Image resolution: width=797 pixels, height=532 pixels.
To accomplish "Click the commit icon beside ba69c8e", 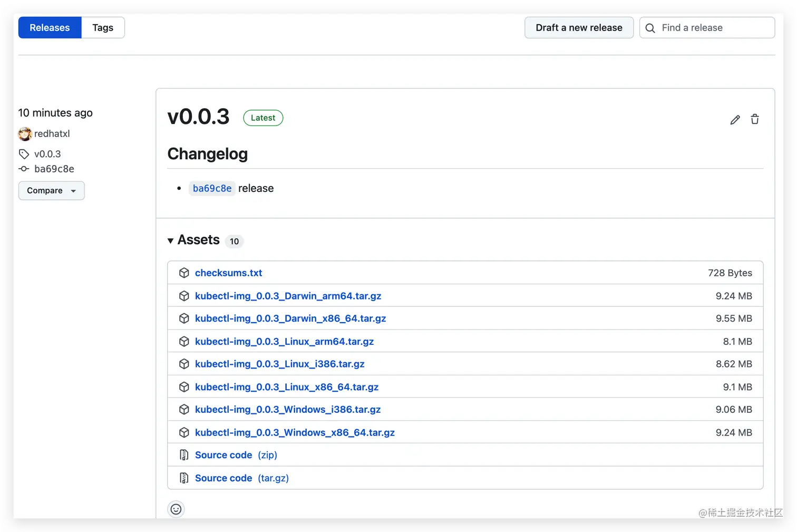I will (24, 169).
